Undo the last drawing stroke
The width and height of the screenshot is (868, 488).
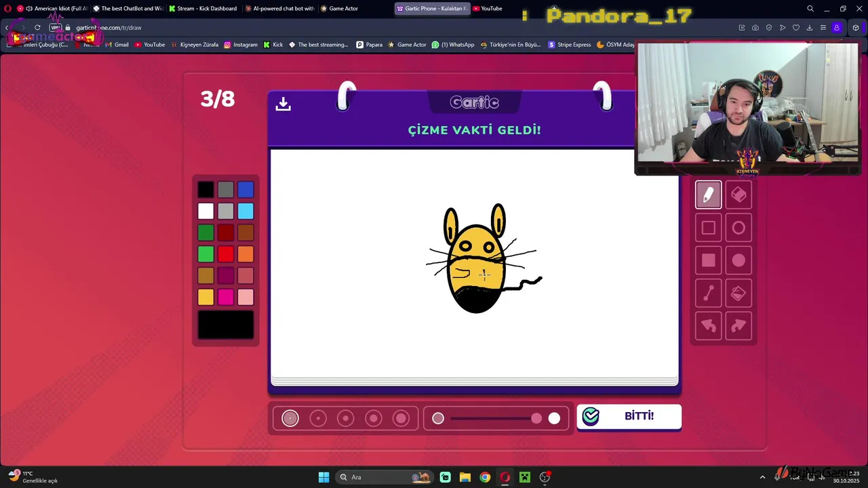point(708,326)
